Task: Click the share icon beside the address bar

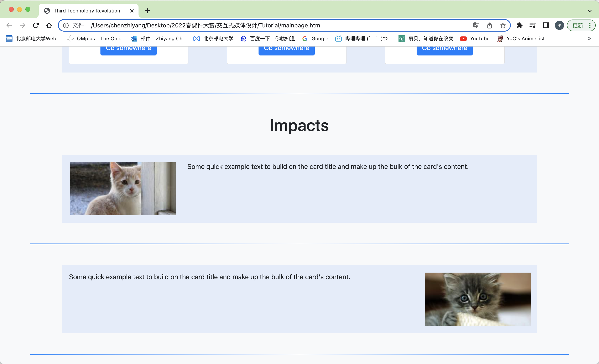Action: pyautogui.click(x=489, y=25)
